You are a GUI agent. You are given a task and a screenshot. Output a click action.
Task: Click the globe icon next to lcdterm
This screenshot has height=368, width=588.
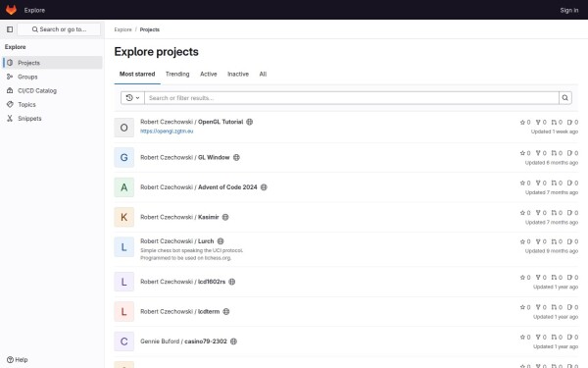[x=226, y=311]
